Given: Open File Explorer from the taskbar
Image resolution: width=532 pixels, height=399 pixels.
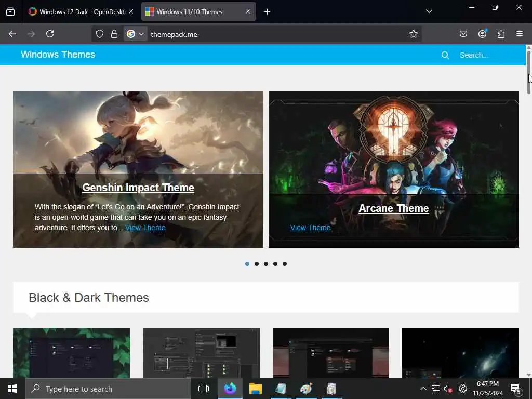Looking at the screenshot, I should click(x=256, y=389).
